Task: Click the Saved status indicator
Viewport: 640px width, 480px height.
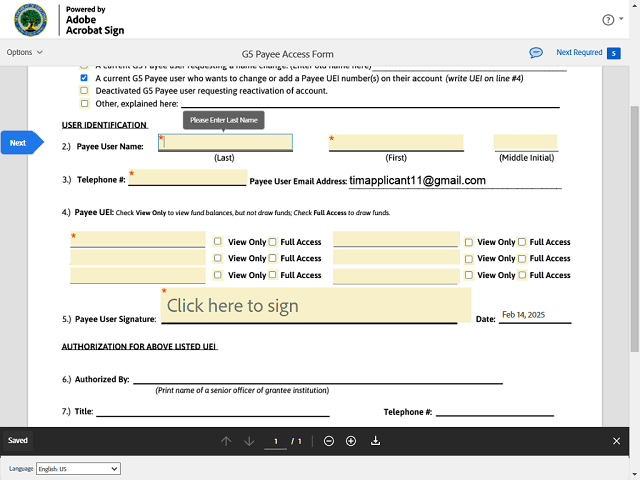Action: (x=18, y=440)
